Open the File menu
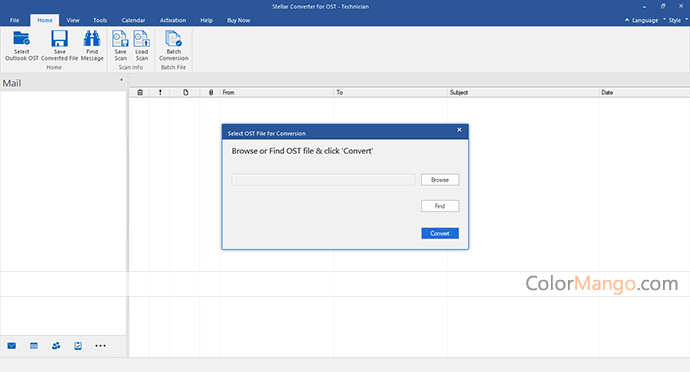The image size is (690, 372). [x=15, y=20]
